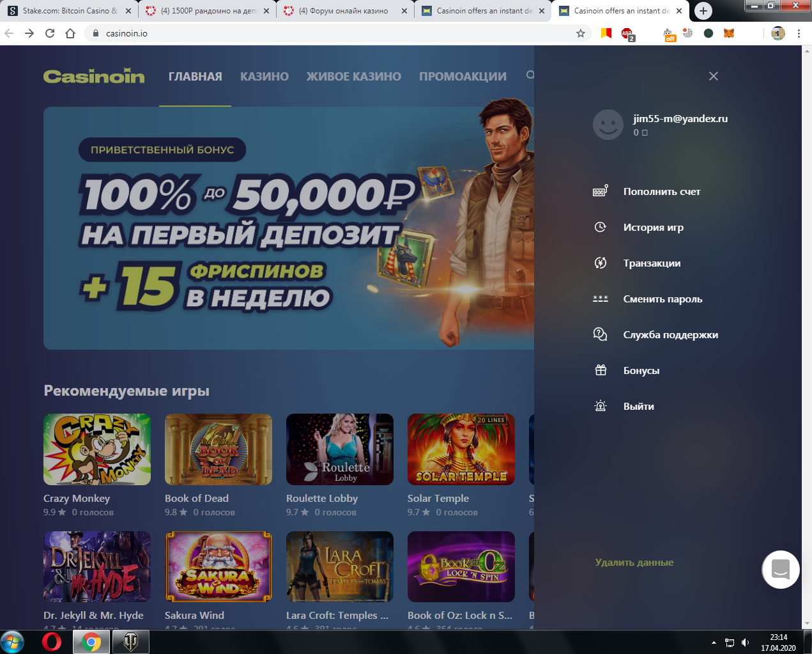
Task: Open the Roulette Lobby game thumbnail
Action: (x=340, y=449)
